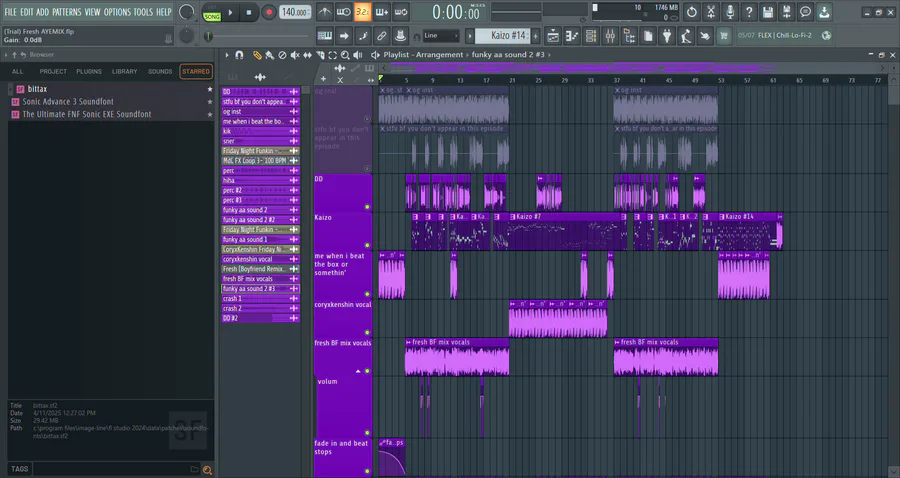900x478 pixels.
Task: Open the Kaizo #14 pattern selector
Action: point(503,36)
